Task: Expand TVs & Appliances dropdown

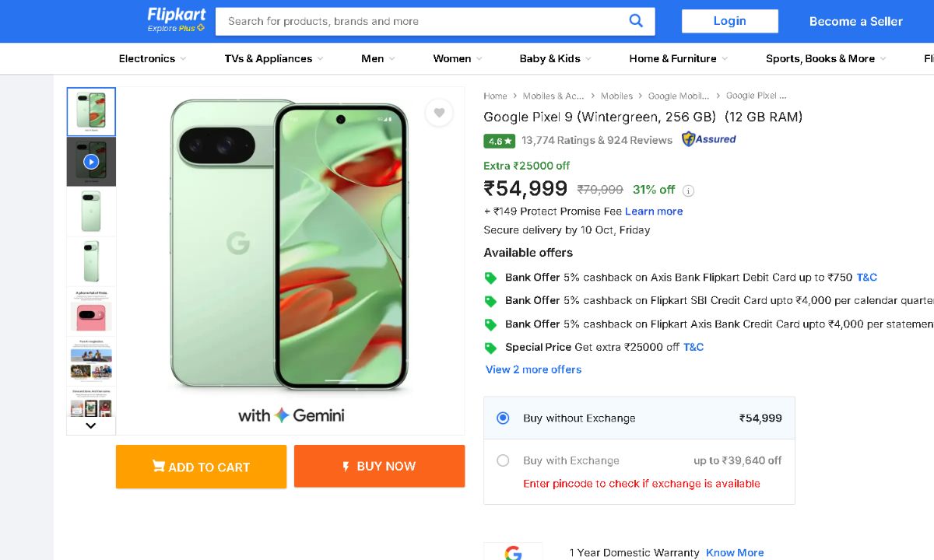Action: 273,58
